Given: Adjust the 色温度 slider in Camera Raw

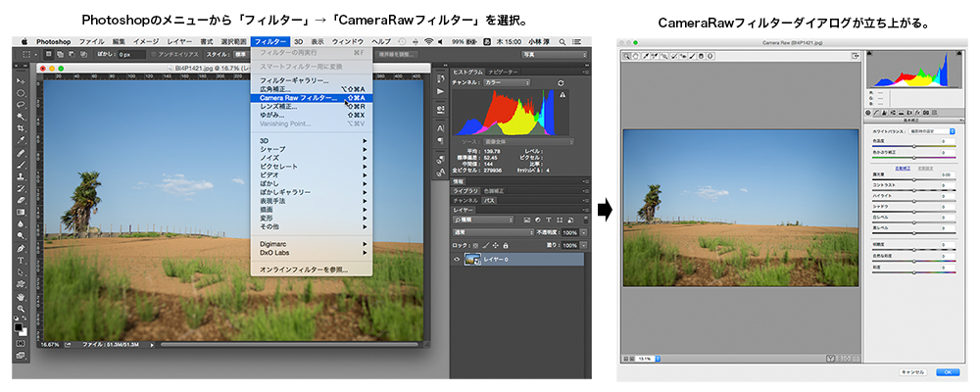Looking at the screenshot, I should tap(914, 146).
